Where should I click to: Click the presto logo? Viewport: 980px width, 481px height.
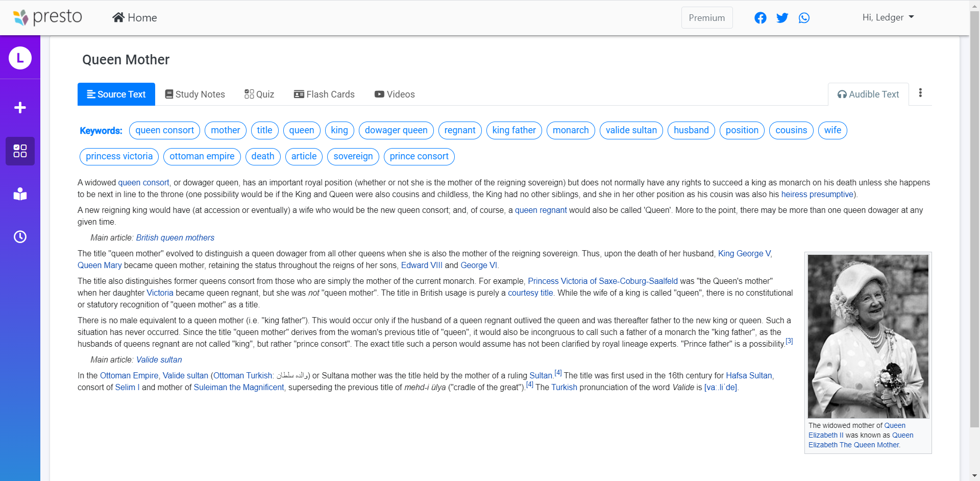[47, 17]
